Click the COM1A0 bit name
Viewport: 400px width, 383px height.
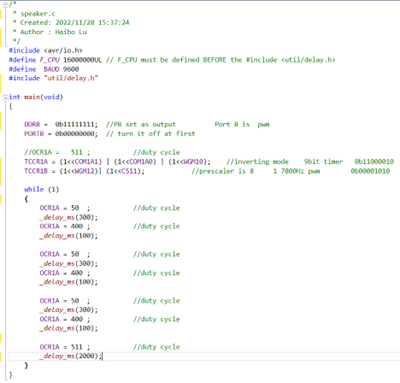tap(141, 162)
